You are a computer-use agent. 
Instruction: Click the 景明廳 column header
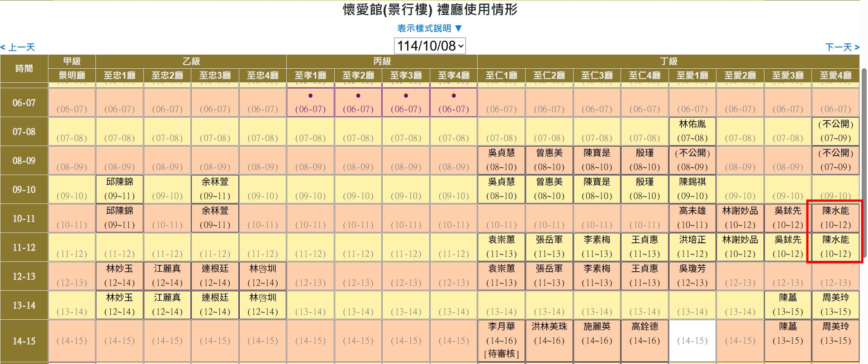tap(72, 76)
